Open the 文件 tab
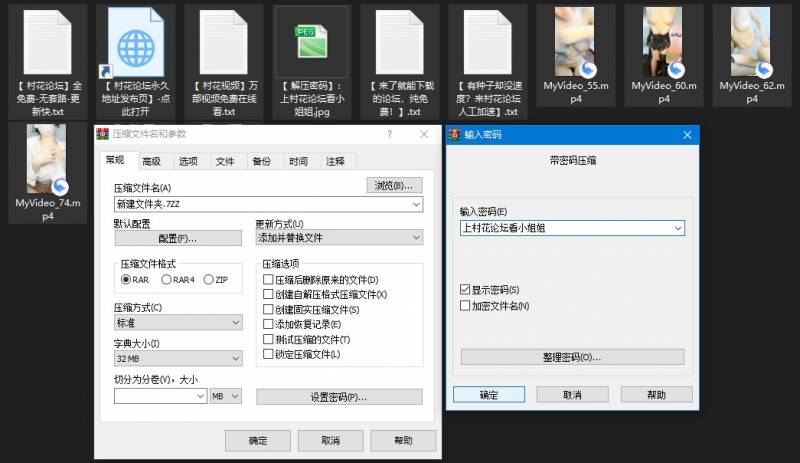 (225, 161)
